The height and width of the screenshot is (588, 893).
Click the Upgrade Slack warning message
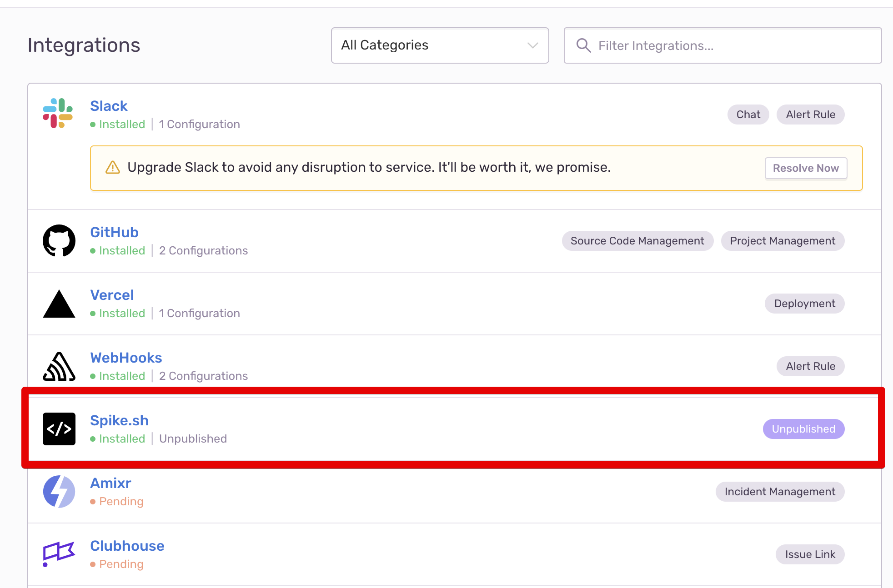[x=369, y=167]
